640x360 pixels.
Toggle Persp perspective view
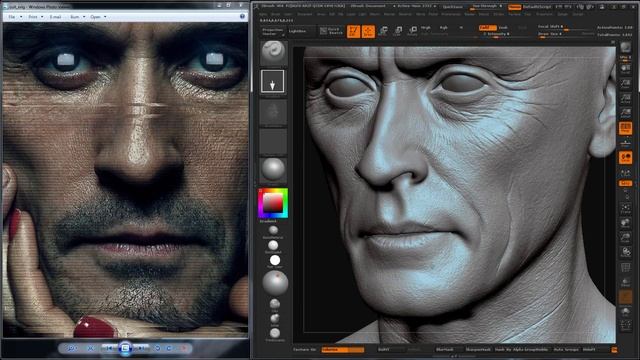[x=625, y=128]
